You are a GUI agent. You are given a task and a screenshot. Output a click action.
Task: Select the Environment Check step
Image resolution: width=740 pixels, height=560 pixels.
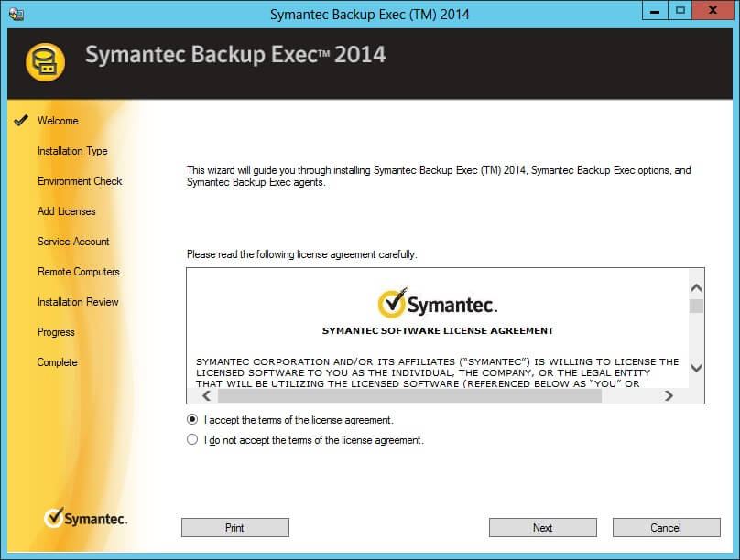[80, 181]
